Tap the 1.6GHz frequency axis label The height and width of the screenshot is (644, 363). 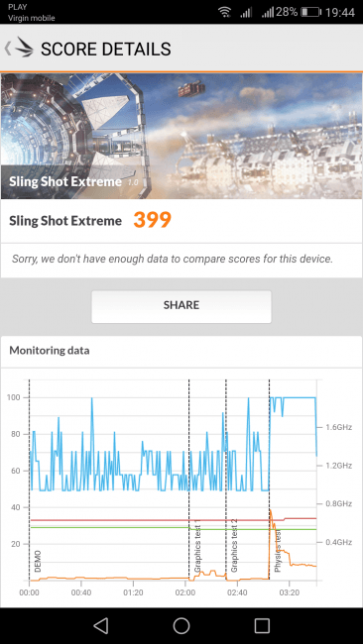[338, 427]
